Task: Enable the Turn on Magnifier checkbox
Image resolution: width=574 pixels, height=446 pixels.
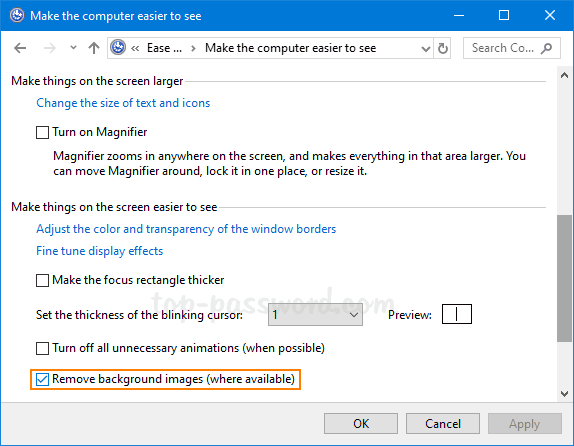Action: (x=42, y=132)
